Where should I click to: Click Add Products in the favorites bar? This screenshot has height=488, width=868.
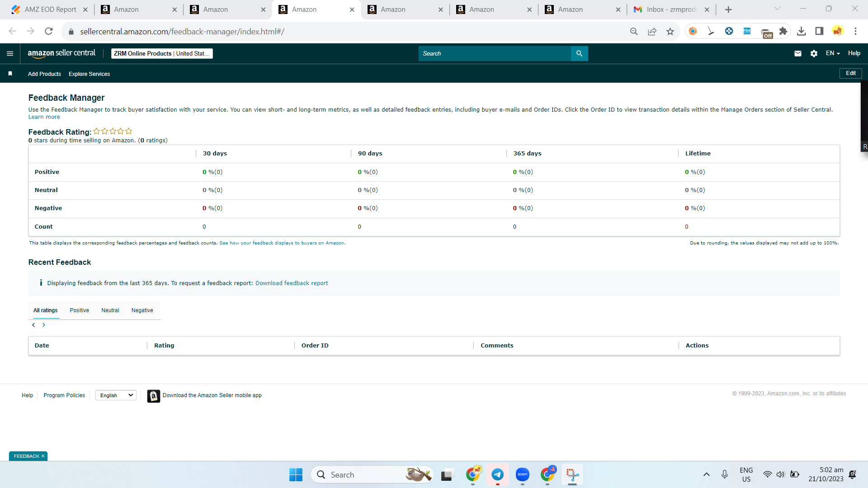[x=44, y=74]
